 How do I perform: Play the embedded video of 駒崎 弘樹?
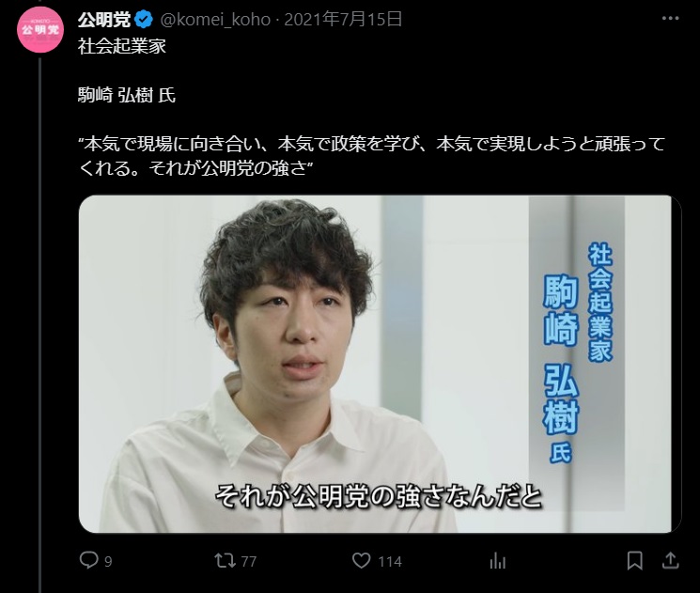pos(380,364)
